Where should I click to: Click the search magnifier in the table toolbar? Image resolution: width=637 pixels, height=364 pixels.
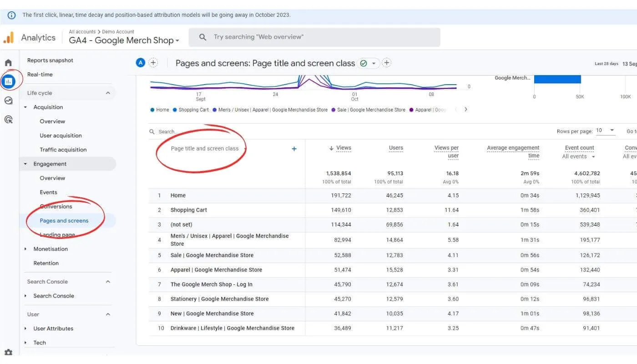point(152,131)
